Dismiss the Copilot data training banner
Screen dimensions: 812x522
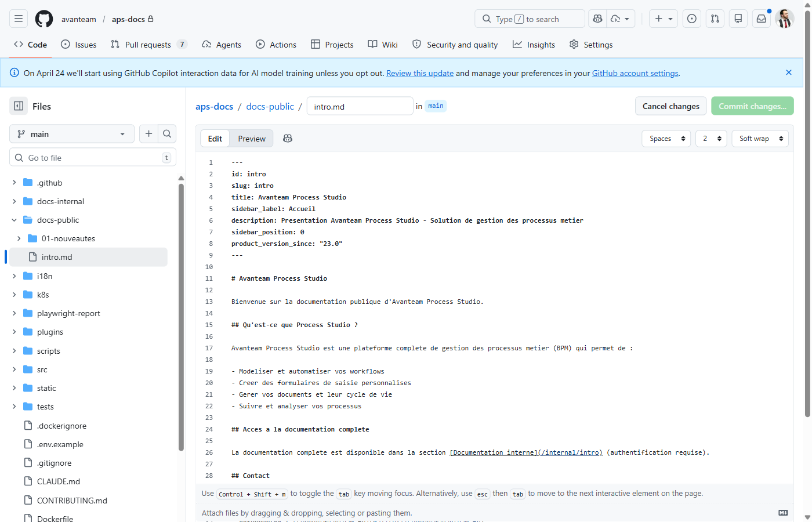788,72
